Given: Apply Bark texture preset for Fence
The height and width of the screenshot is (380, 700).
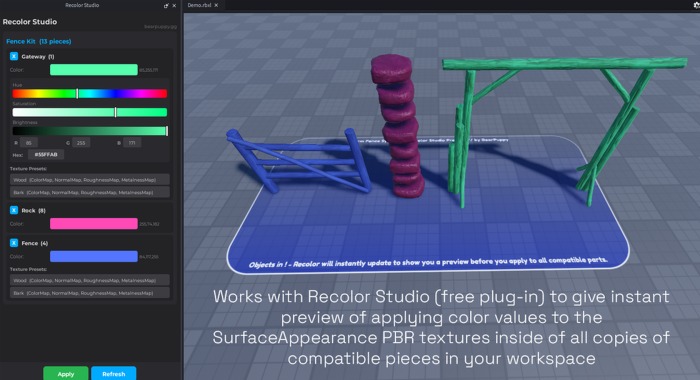Looking at the screenshot, I should (x=90, y=293).
